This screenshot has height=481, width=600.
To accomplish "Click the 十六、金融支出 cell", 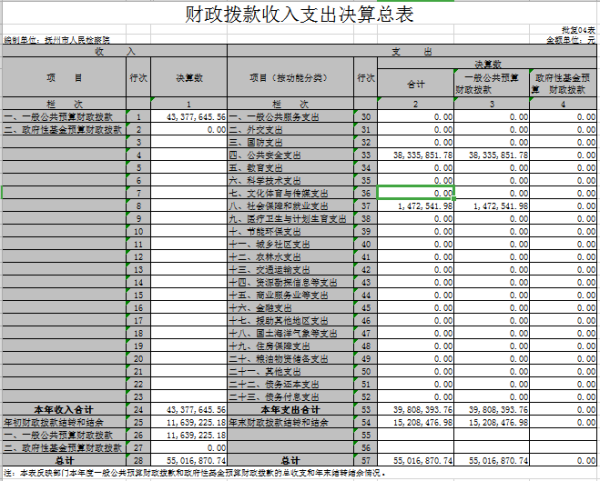I will [x=290, y=308].
